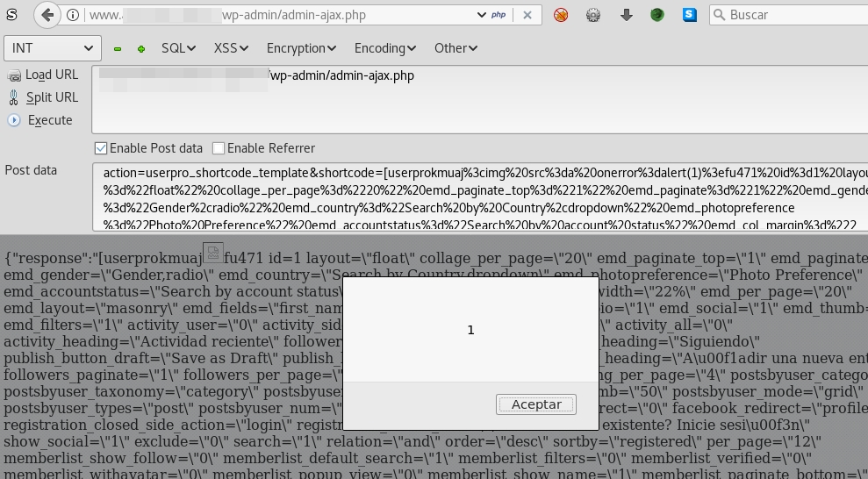
Task: Click the Split URL label
Action: point(52,97)
